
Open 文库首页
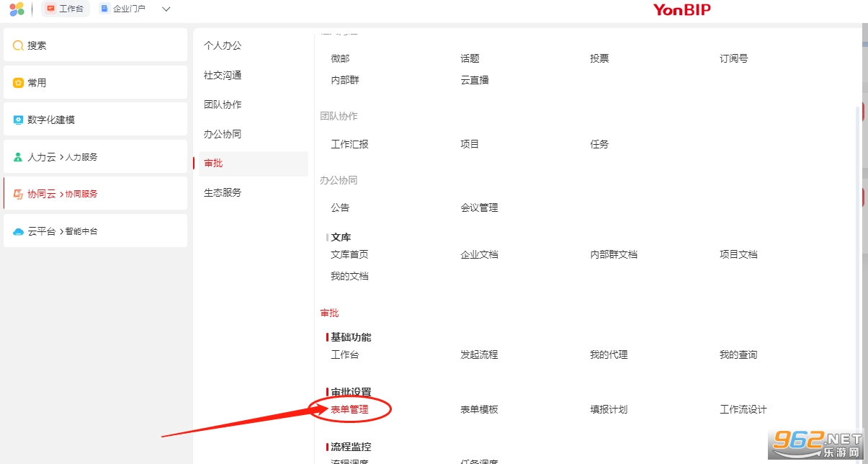click(x=349, y=254)
